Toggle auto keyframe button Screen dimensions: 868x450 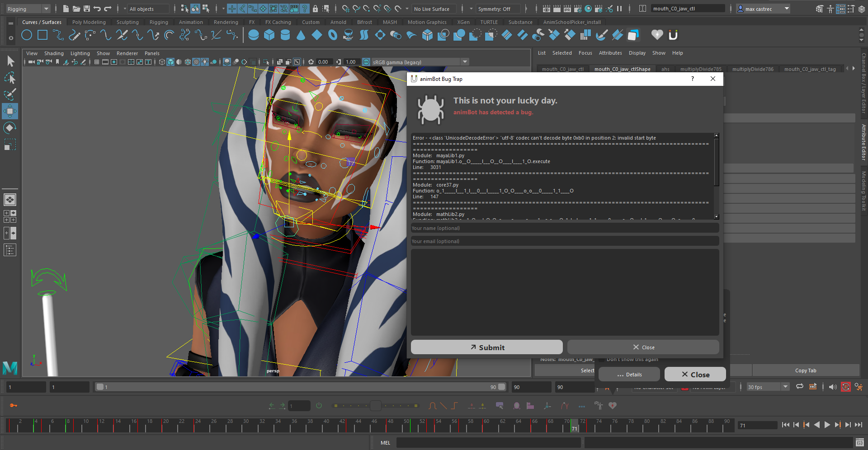[846, 387]
